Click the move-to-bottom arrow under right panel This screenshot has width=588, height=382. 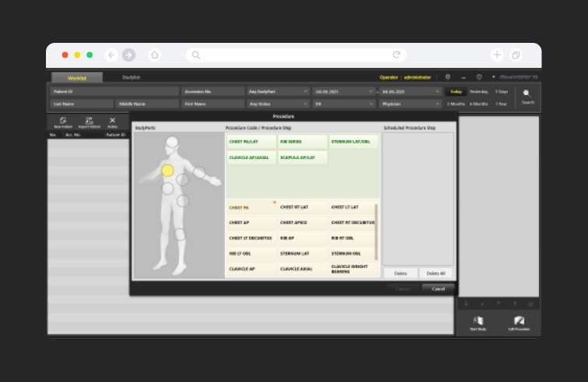coord(515,304)
